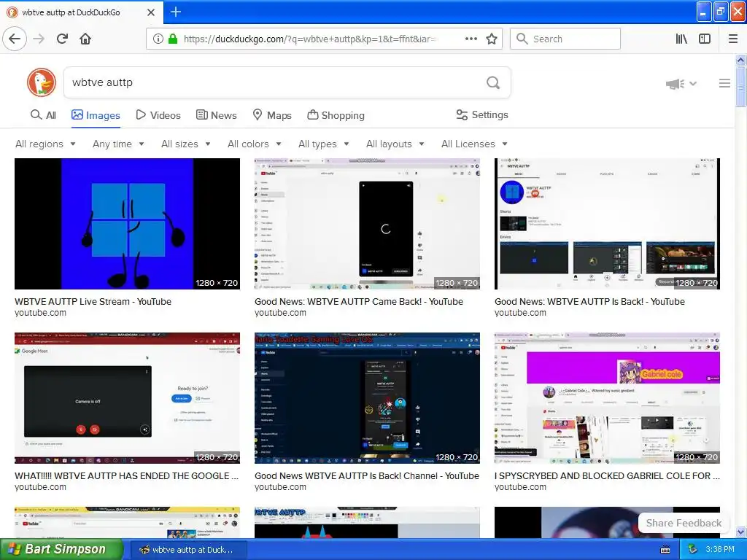Click the green secure padlock icon
Image resolution: width=747 pixels, height=560 pixels.
point(173,39)
